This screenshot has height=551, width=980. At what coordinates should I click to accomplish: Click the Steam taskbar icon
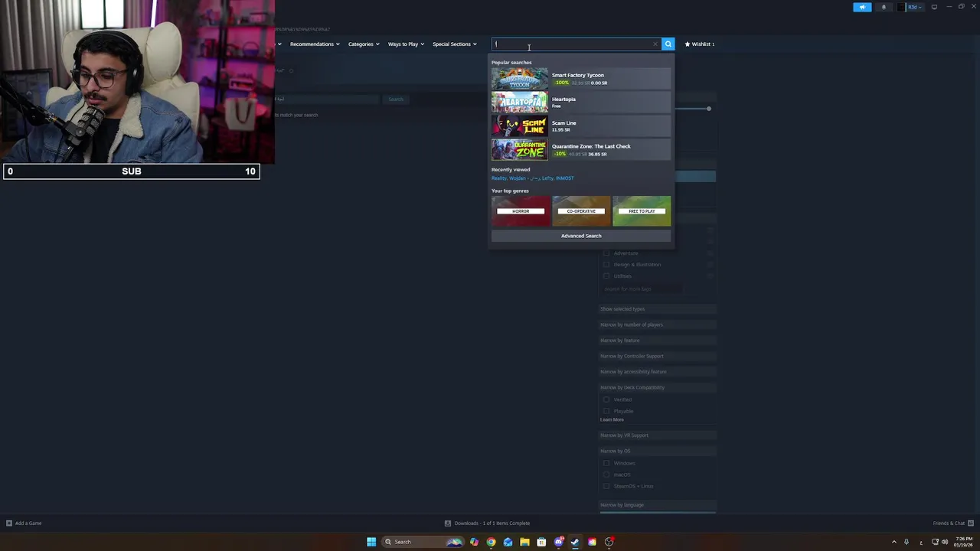tap(575, 542)
